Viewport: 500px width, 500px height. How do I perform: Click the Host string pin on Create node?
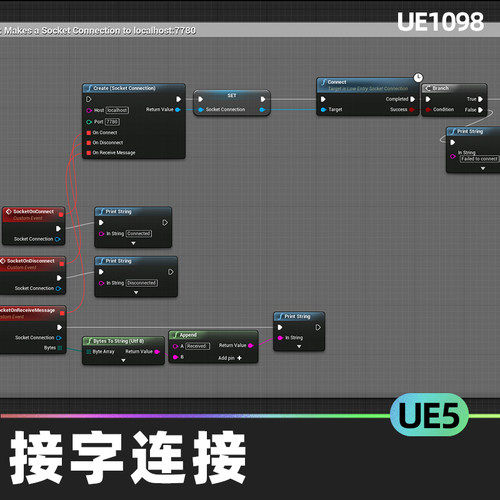tap(89, 110)
